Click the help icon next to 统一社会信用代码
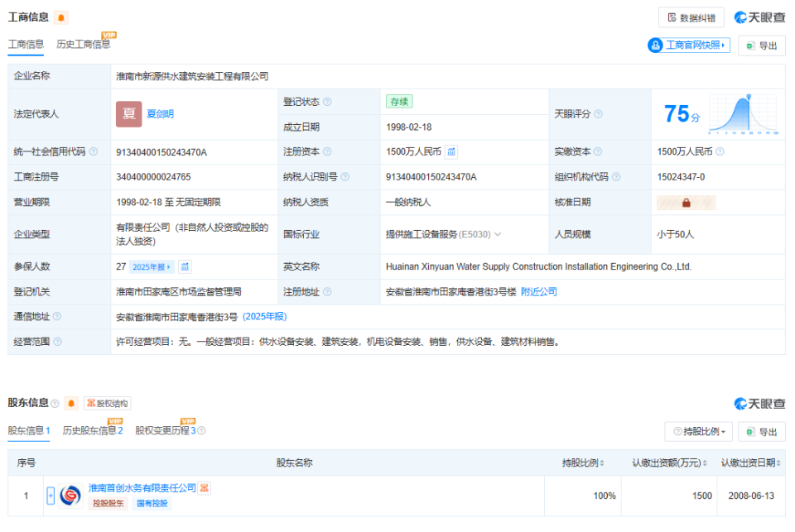This screenshot has height=532, width=795. click(94, 151)
